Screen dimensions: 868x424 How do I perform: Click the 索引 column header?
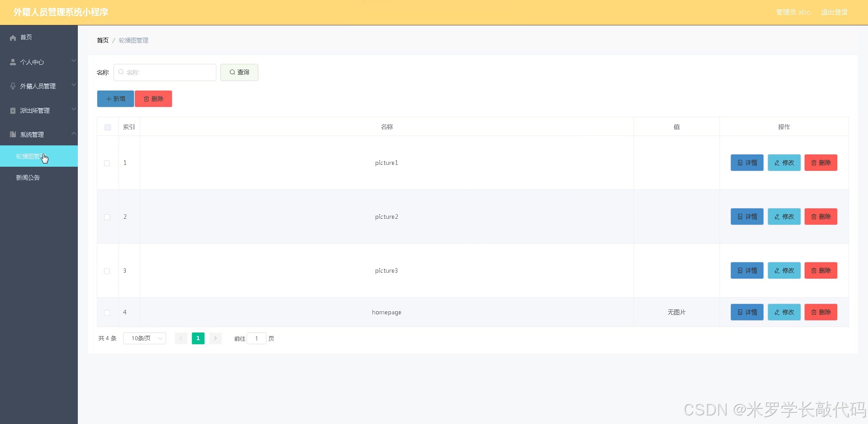click(129, 127)
